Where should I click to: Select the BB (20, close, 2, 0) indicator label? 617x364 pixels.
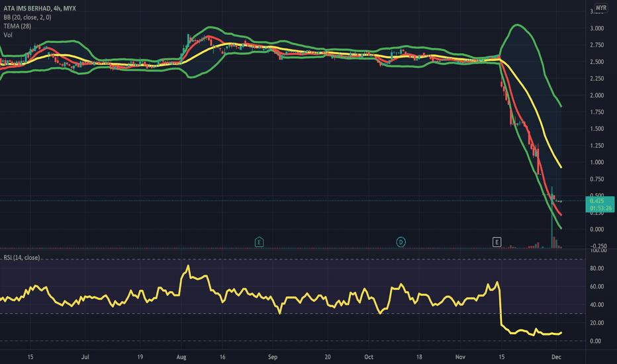pyautogui.click(x=27, y=17)
